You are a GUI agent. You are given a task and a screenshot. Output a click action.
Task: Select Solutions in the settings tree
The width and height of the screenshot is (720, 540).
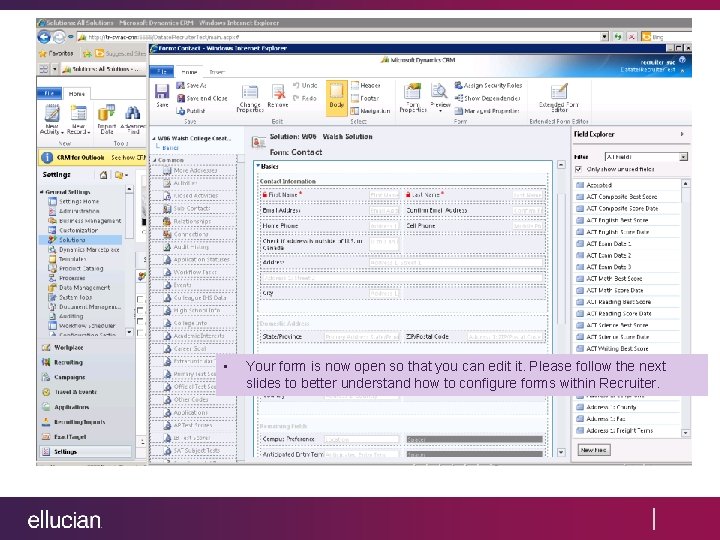pyautogui.click(x=72, y=240)
